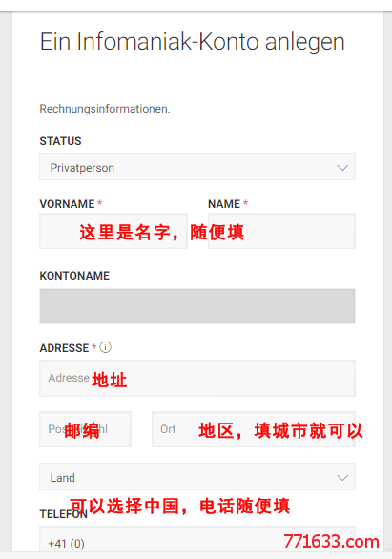Focus the Postleitzahl postal code field
The width and height of the screenshot is (392, 559).
(x=86, y=429)
